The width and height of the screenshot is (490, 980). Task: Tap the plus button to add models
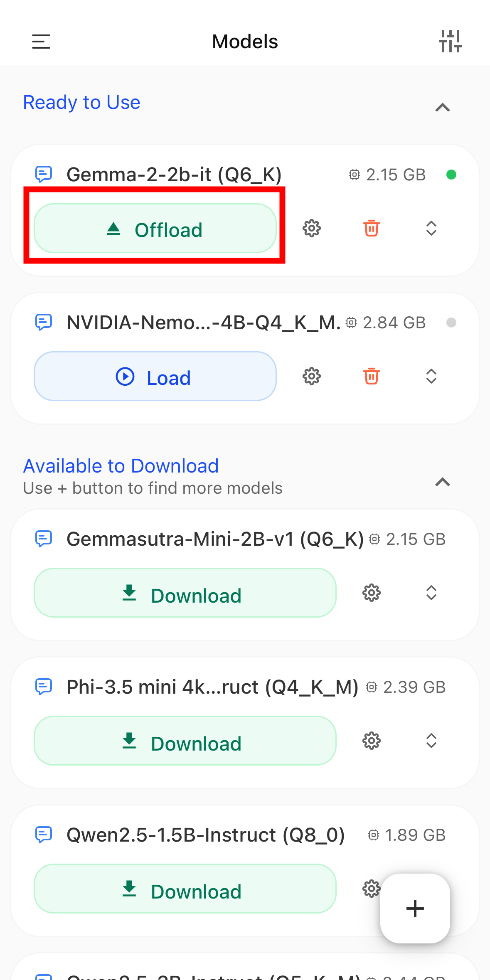415,909
